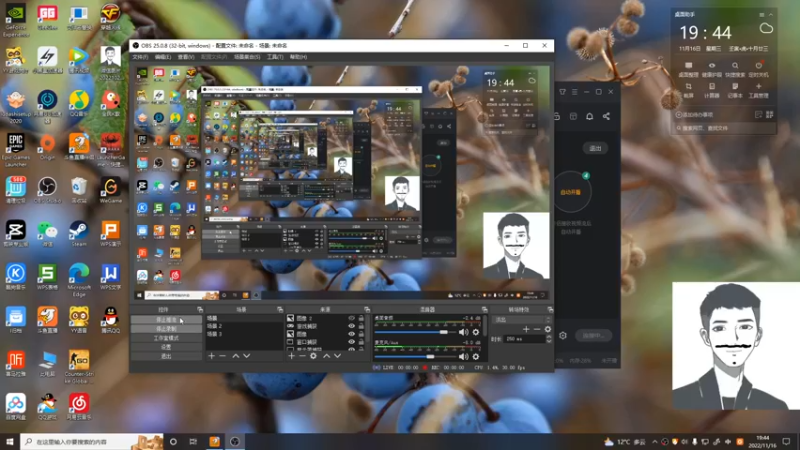
Task: Open the WeGame desktop icon
Action: 111,190
